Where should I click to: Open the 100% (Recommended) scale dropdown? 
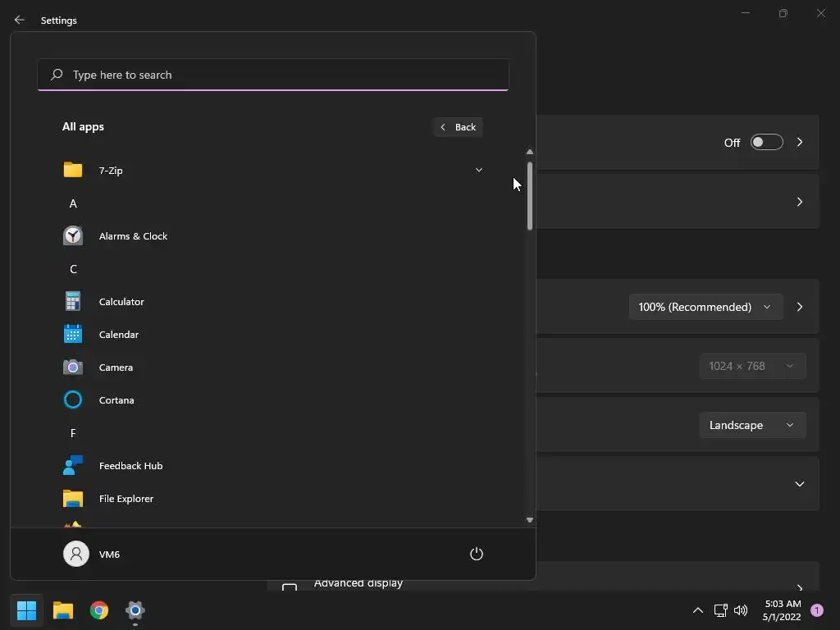point(705,307)
